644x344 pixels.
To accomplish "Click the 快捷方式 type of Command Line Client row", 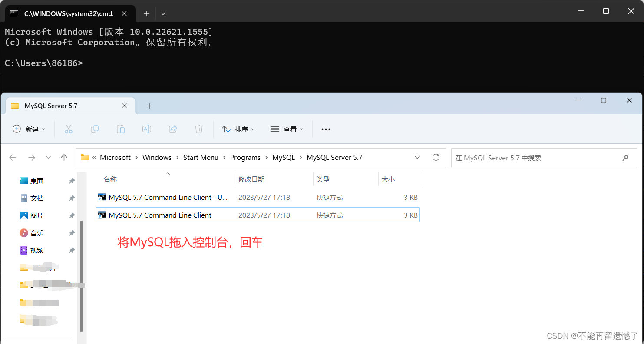I will (x=330, y=215).
